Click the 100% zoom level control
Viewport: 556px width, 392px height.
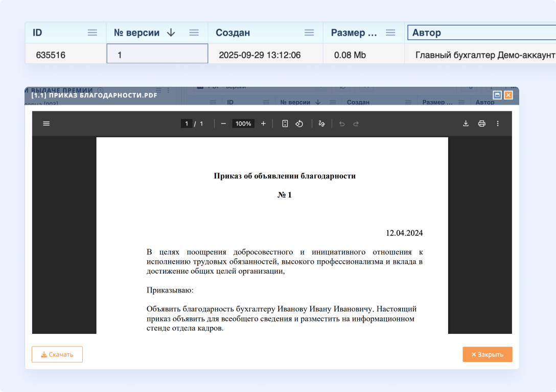pos(243,123)
